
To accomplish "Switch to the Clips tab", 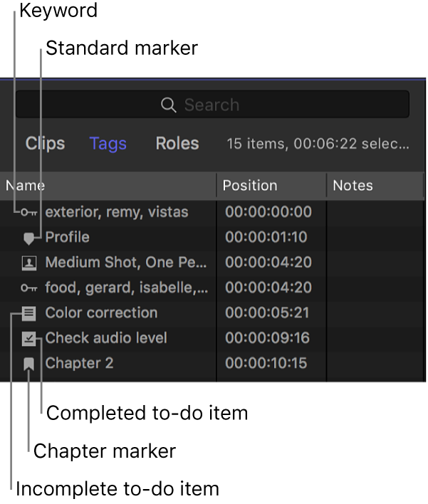I will [x=45, y=144].
